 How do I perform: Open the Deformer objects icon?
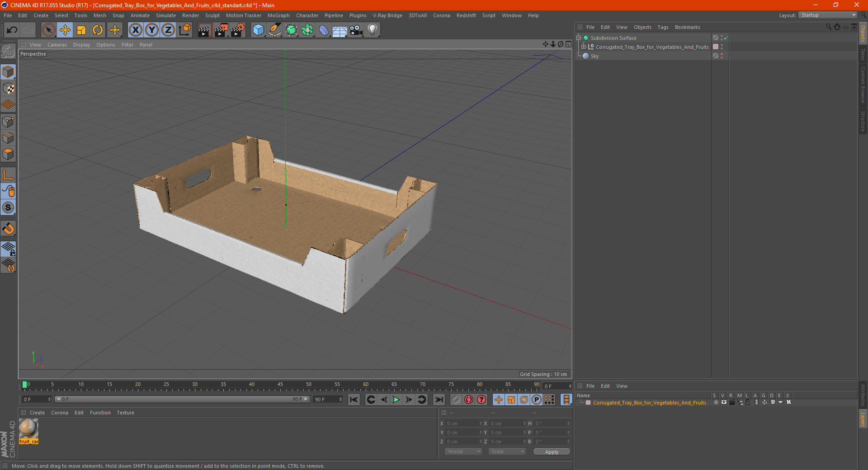pyautogui.click(x=324, y=30)
